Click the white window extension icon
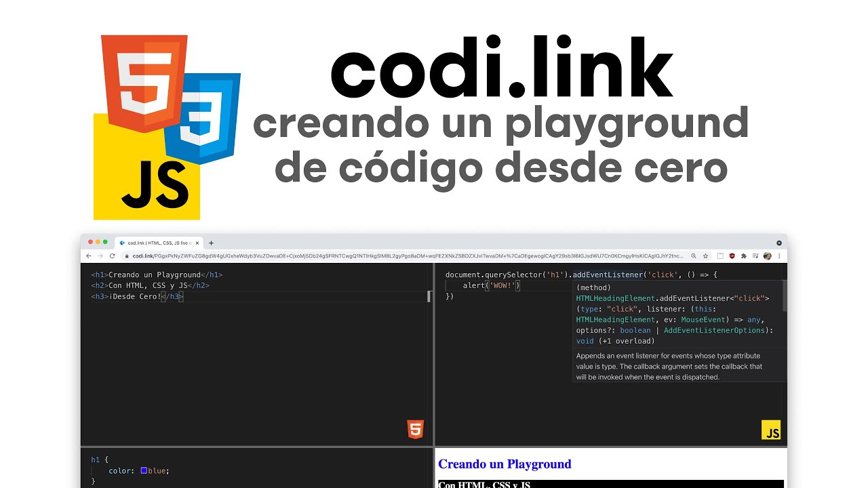This screenshot has height=488, width=868. coord(720,256)
